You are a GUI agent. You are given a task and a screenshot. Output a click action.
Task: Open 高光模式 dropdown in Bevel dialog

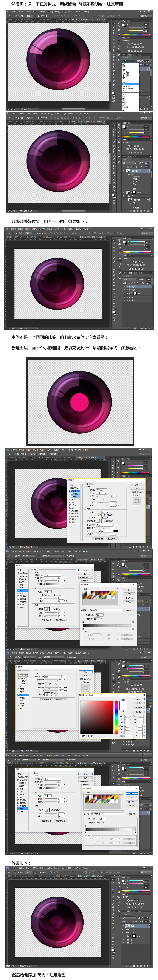pos(105,525)
